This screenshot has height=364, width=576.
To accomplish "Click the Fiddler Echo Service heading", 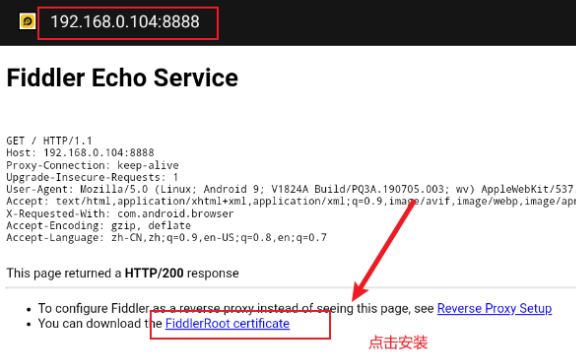I will (x=122, y=78).
